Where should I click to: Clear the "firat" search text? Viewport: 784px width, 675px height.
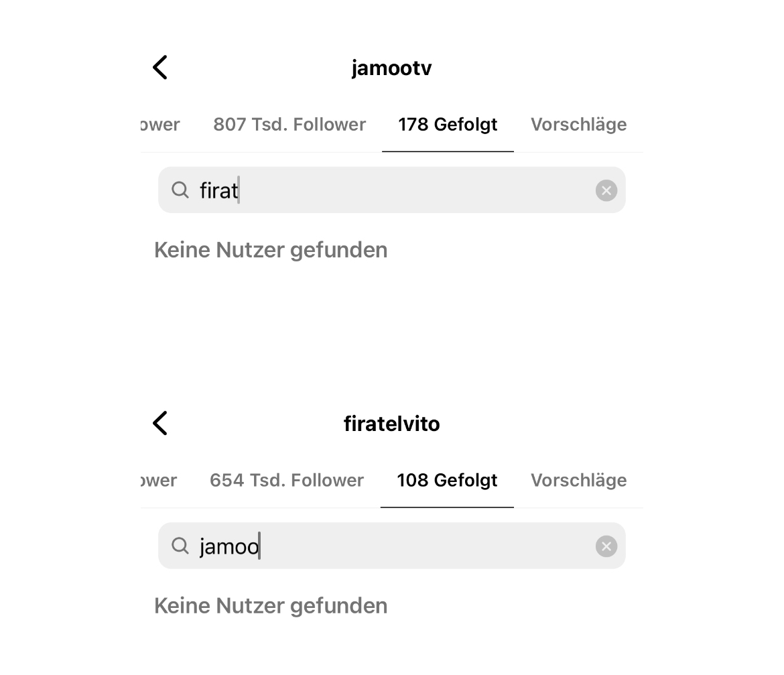[606, 191]
